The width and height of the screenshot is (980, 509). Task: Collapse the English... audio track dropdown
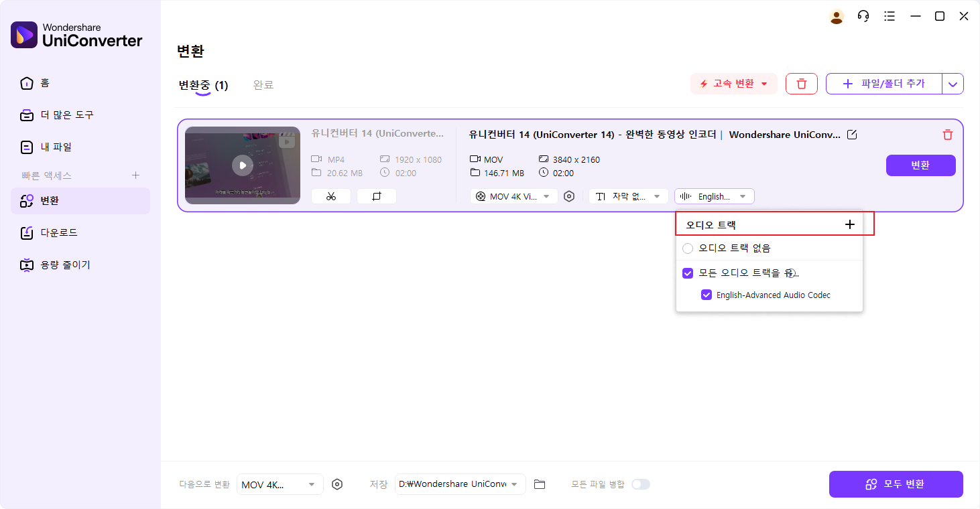[x=715, y=196]
